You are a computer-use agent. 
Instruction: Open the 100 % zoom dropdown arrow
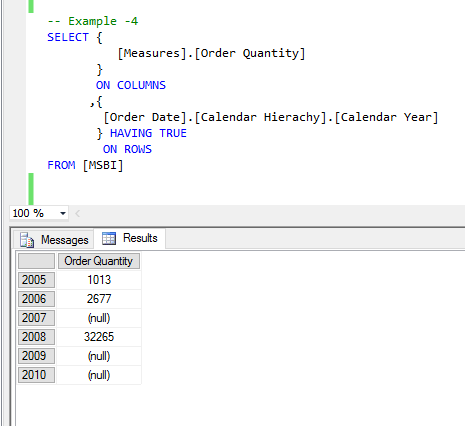[x=63, y=213]
